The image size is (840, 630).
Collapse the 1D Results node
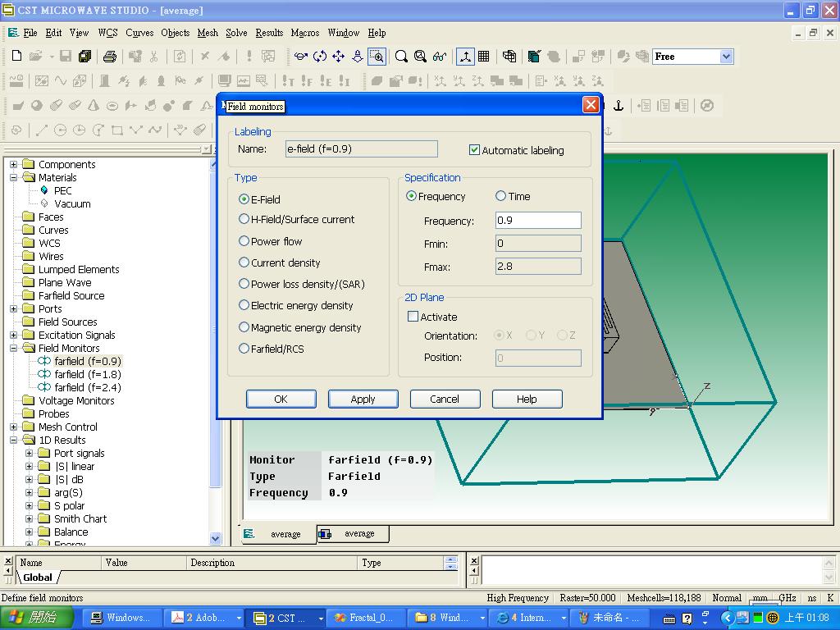pyautogui.click(x=13, y=440)
